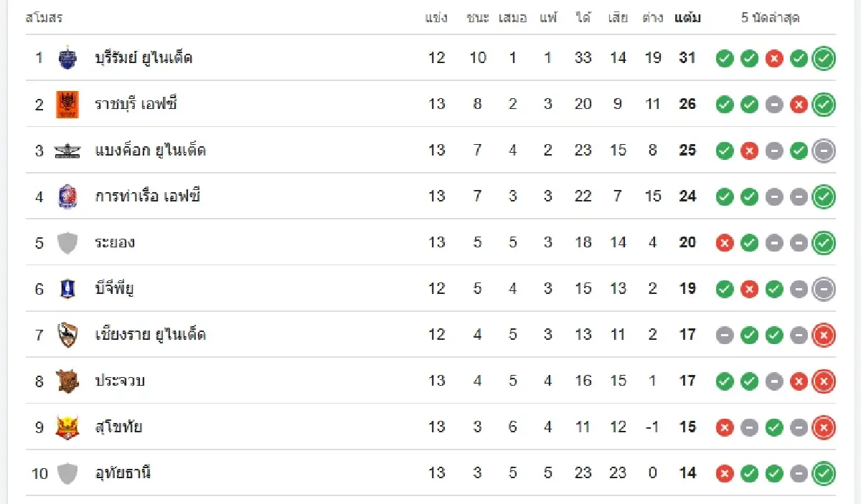Click the grey placeholder shield for อุทัยธานี
Viewport: 861px width, 504px height.
(67, 473)
